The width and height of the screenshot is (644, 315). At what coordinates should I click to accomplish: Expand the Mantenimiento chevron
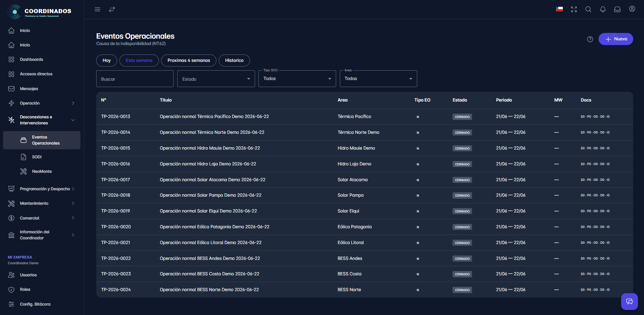tap(73, 203)
